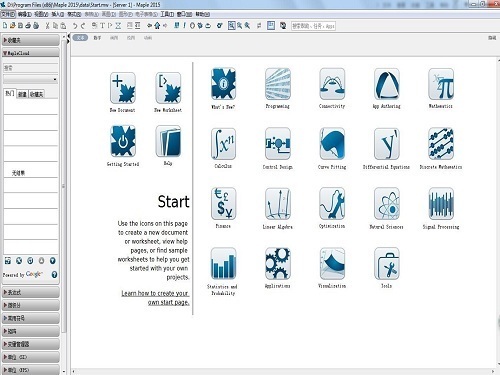Select the highlighted Text mode tab
Viewport: 500px width, 375px height.
(x=80, y=38)
